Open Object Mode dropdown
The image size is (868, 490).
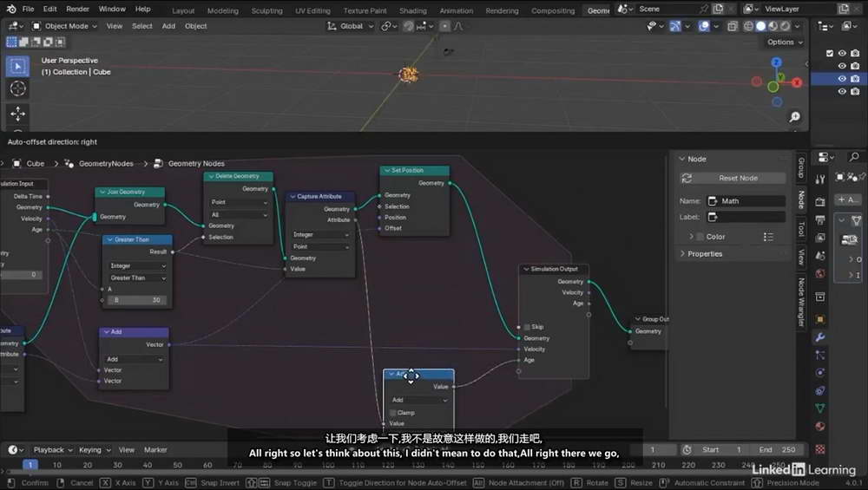point(64,26)
